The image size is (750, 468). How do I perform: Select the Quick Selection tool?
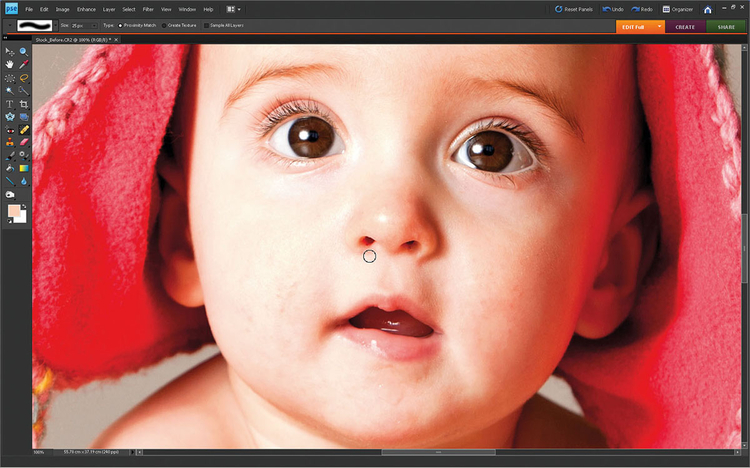pos(23,91)
